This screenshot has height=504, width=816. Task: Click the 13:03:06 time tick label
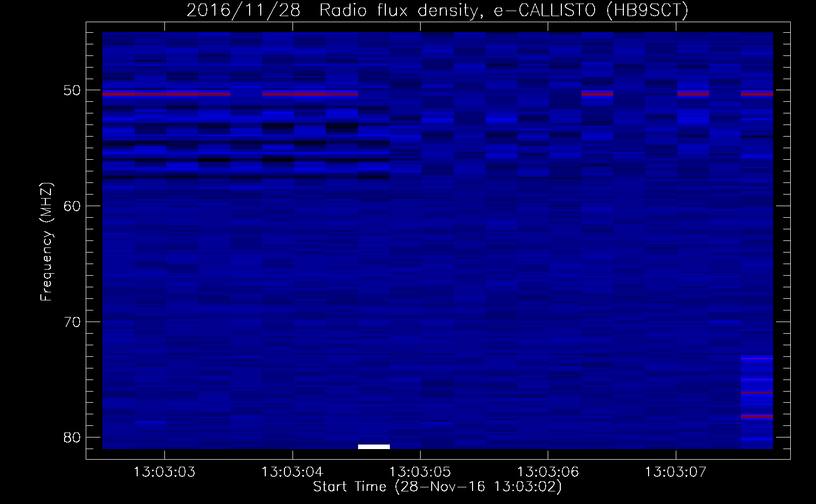(x=548, y=472)
